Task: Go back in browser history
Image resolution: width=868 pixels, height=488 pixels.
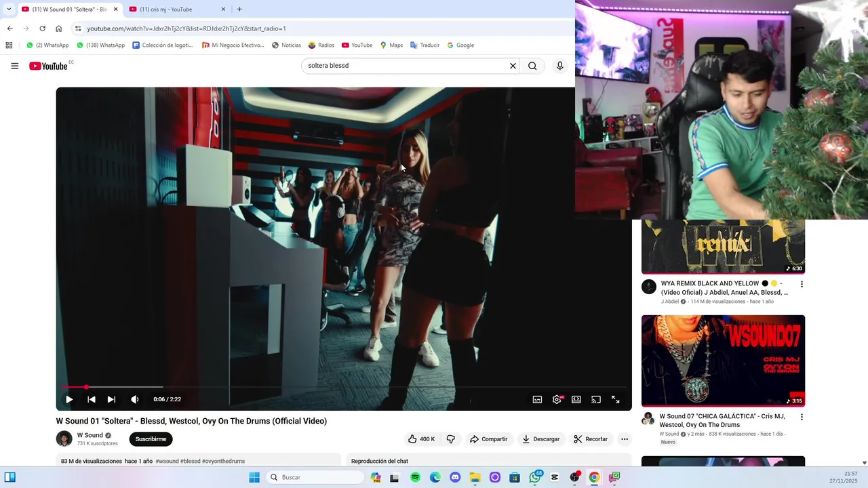Action: (x=9, y=28)
